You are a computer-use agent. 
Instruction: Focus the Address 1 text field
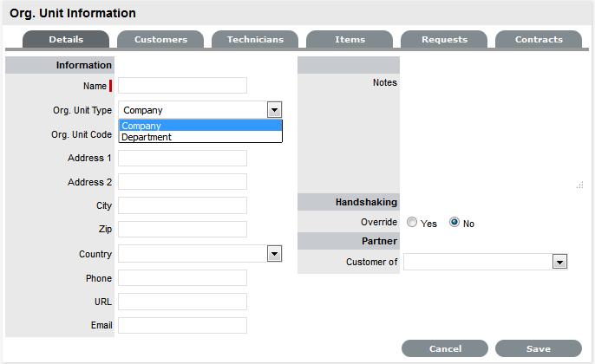click(182, 158)
